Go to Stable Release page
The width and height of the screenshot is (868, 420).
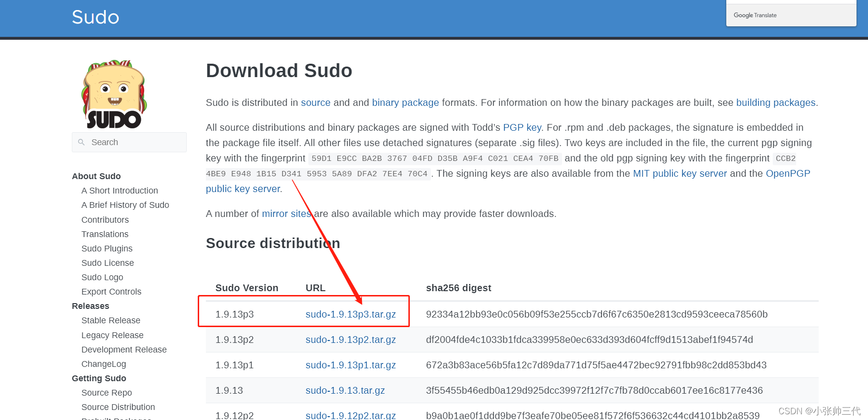111,320
